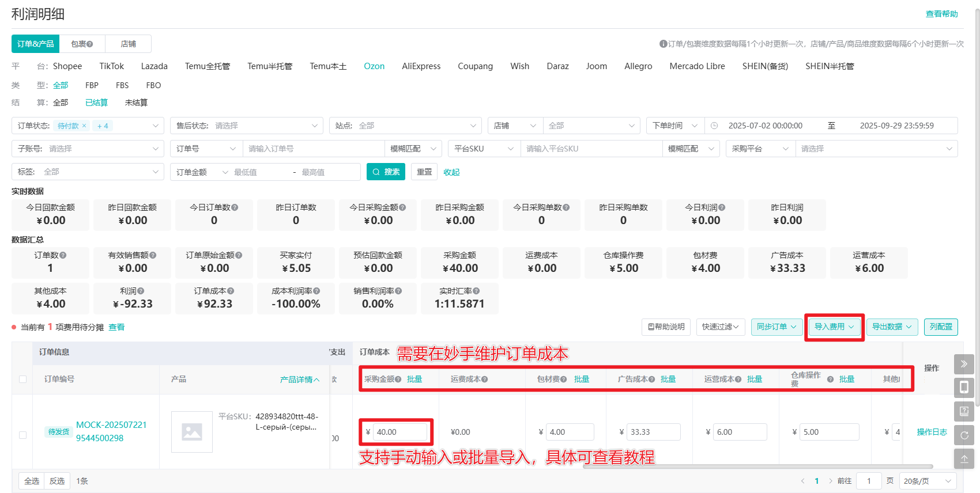Click the 重置 reset button
This screenshot has height=493, width=980.
tap(424, 172)
